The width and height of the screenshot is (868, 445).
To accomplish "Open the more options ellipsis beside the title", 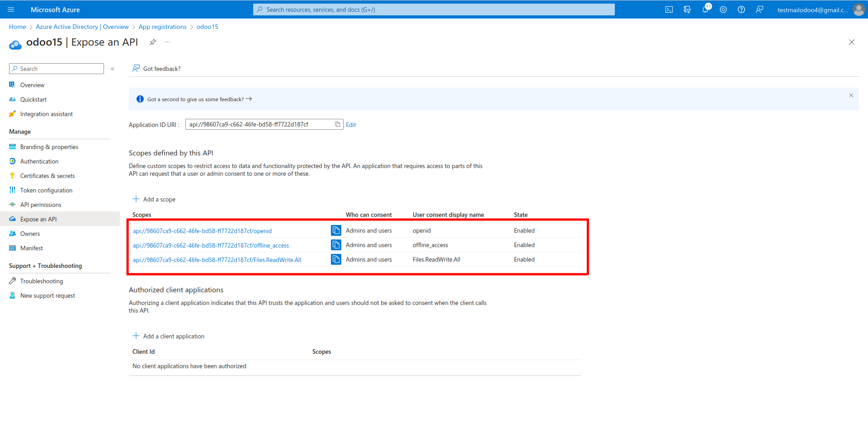I will 167,42.
